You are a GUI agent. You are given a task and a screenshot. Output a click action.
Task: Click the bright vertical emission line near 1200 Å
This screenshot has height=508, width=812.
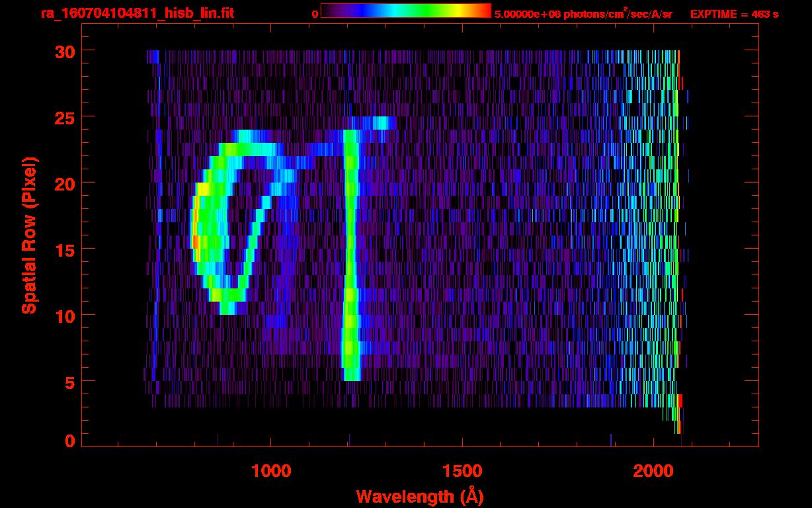coord(350,255)
